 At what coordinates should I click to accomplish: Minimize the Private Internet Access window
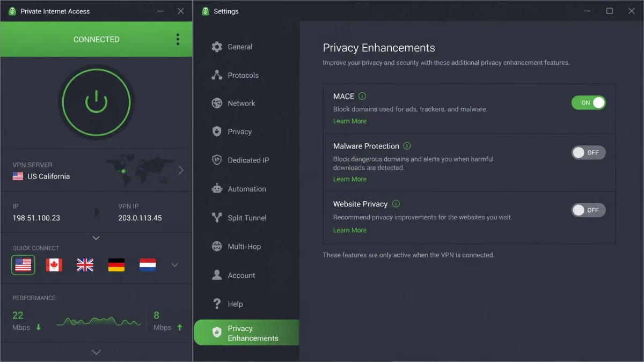click(160, 11)
